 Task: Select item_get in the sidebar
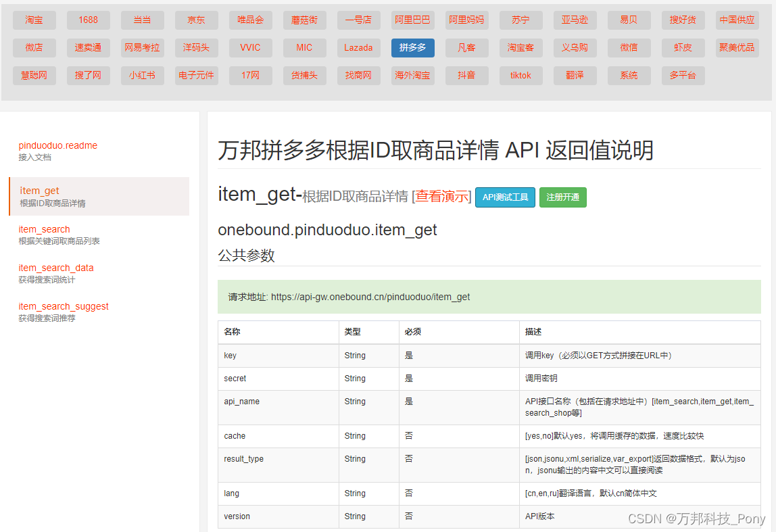pos(99,196)
